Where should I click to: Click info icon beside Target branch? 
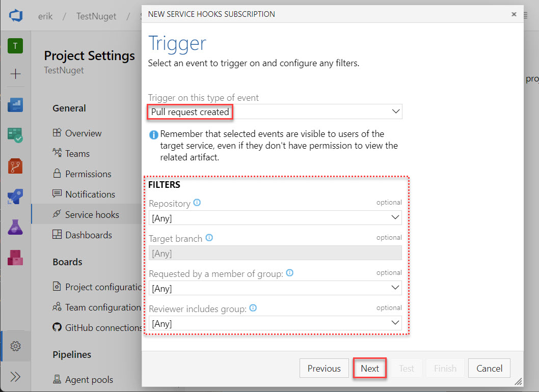[x=209, y=237]
